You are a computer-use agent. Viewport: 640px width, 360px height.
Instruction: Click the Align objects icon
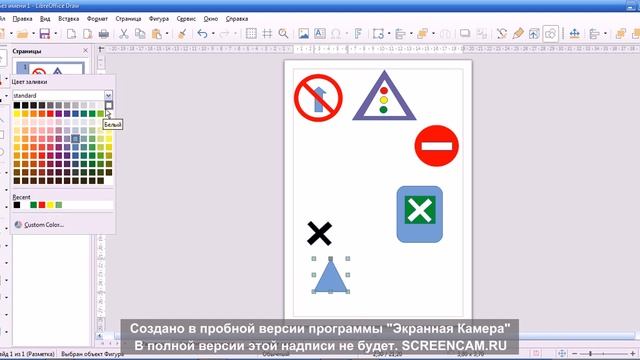pos(400,33)
